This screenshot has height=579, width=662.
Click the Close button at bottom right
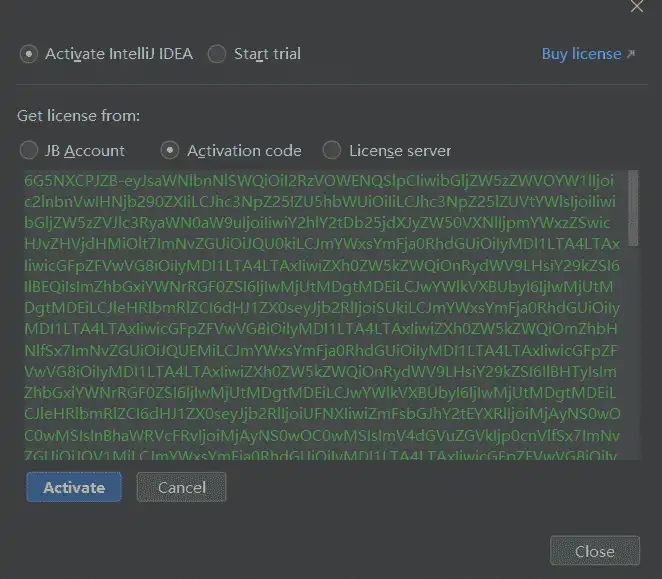(x=595, y=551)
